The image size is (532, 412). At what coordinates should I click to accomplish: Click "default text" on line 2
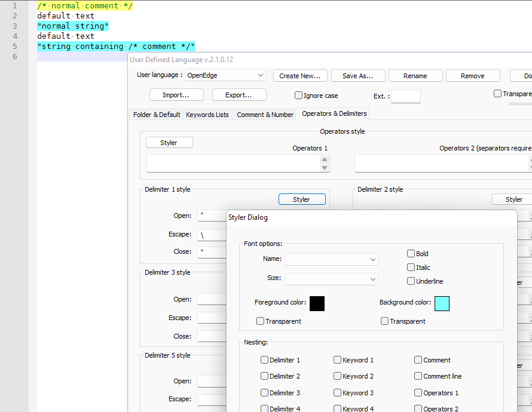(x=66, y=16)
